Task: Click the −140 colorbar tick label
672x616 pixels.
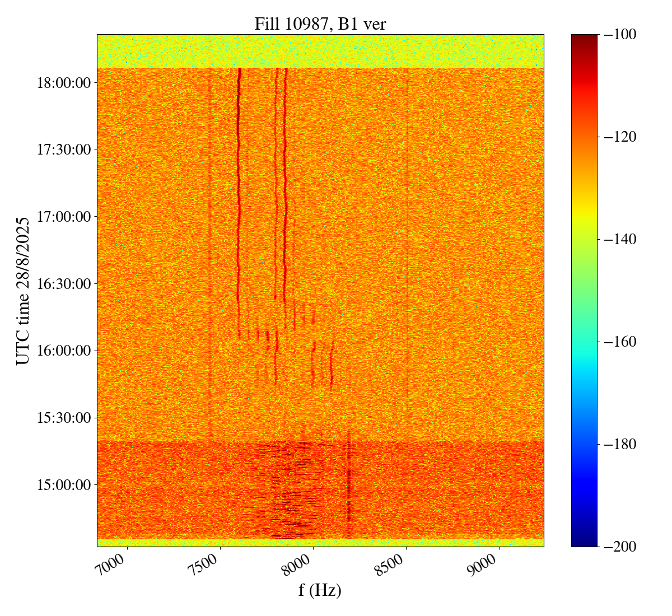Action: coord(620,239)
